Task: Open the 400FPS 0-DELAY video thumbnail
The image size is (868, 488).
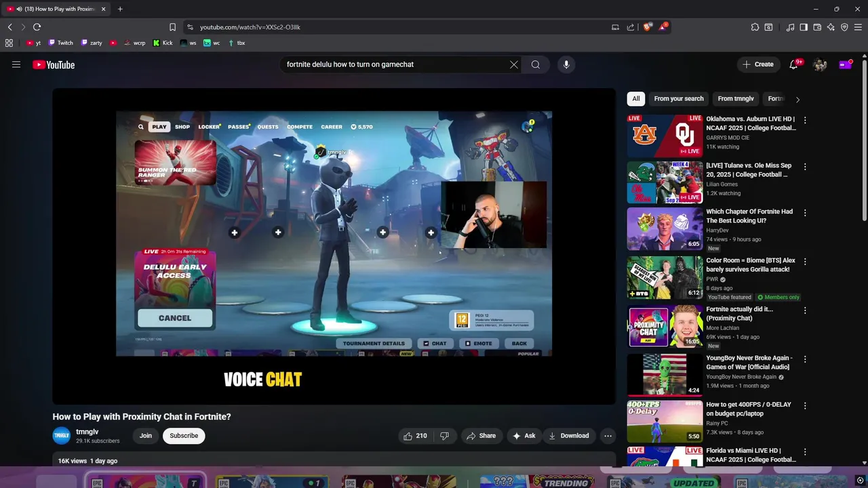Action: [665, 422]
